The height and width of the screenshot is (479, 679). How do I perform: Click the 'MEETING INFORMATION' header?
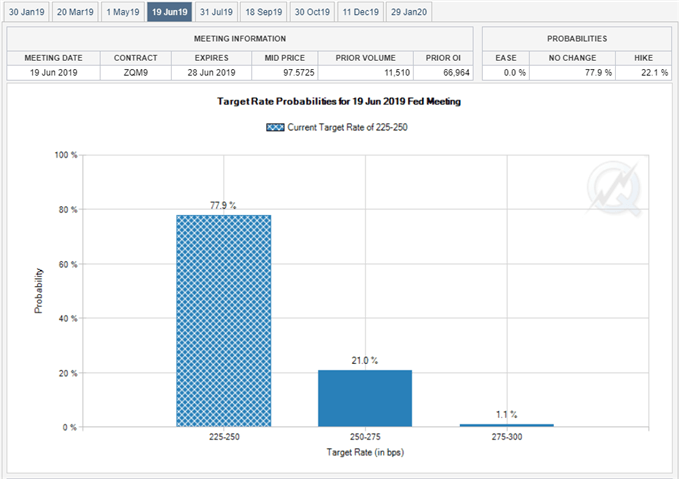[240, 39]
